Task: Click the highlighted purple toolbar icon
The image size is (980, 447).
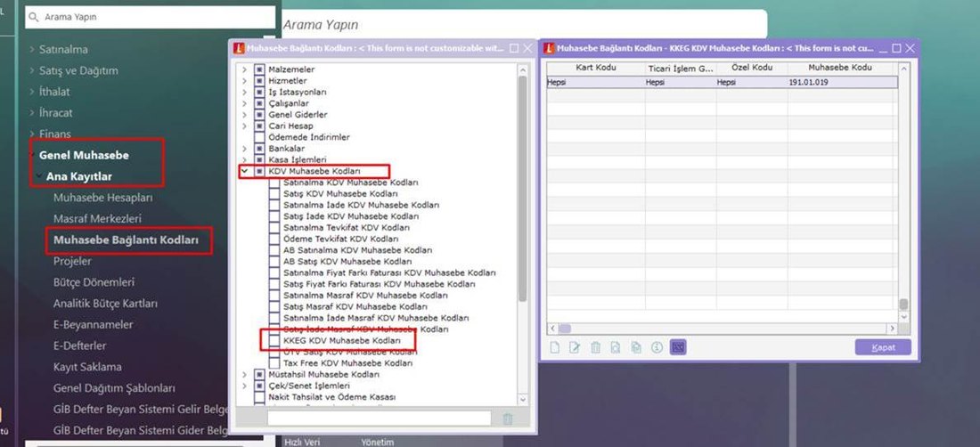Action: point(677,347)
